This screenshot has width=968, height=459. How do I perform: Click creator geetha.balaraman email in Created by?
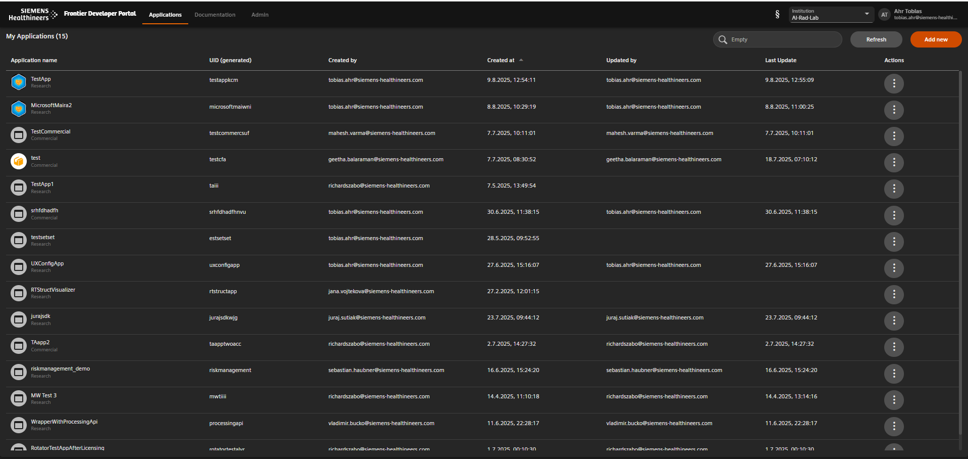click(386, 159)
